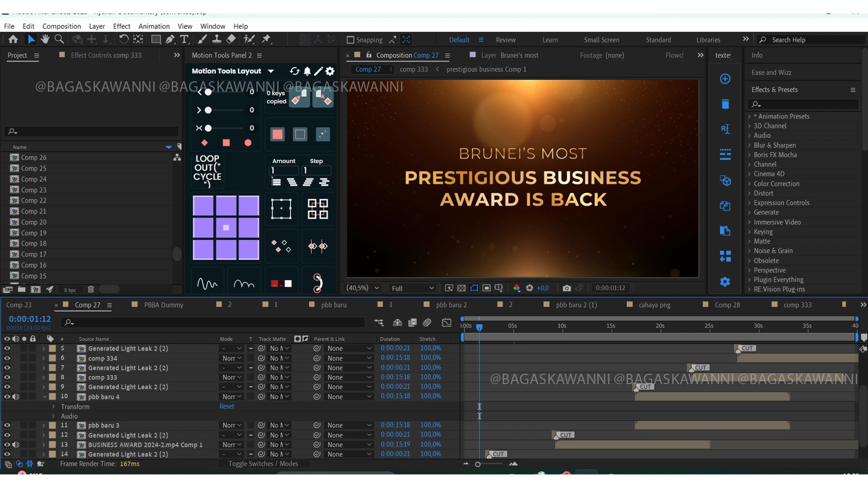
Task: Hide the comp 333 layer
Action: pyautogui.click(x=7, y=377)
